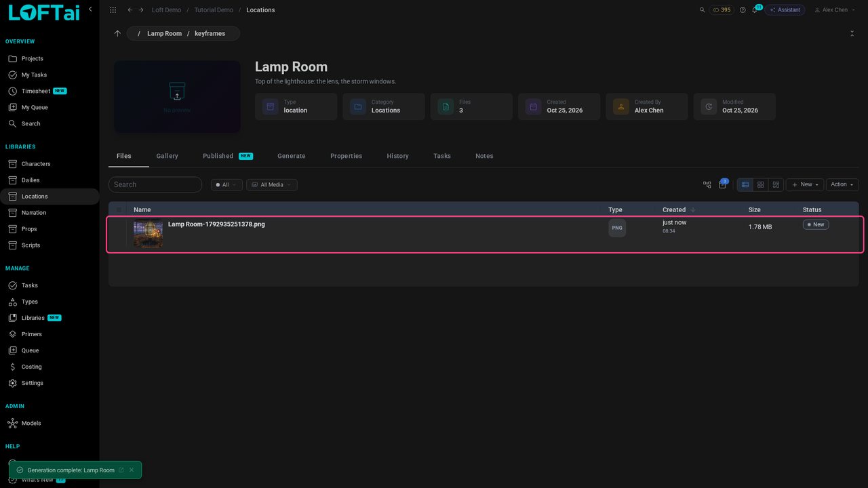
Task: Open the notifications bell
Action: (x=754, y=10)
